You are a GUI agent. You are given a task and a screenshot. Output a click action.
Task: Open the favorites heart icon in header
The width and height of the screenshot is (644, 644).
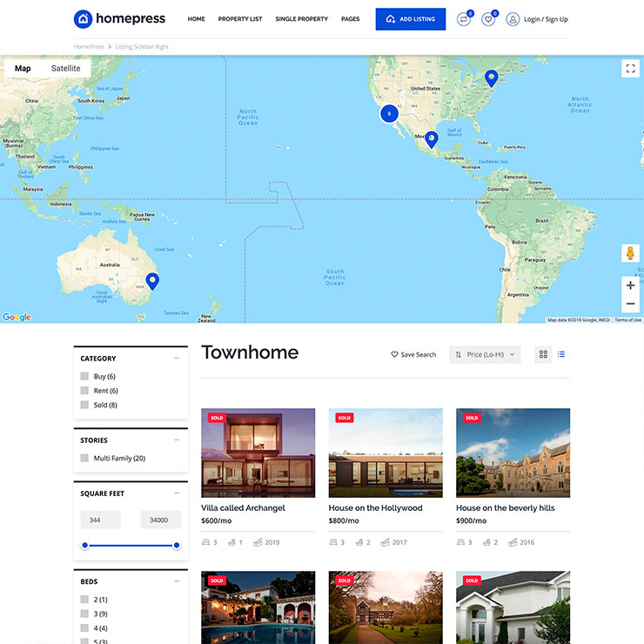488,19
